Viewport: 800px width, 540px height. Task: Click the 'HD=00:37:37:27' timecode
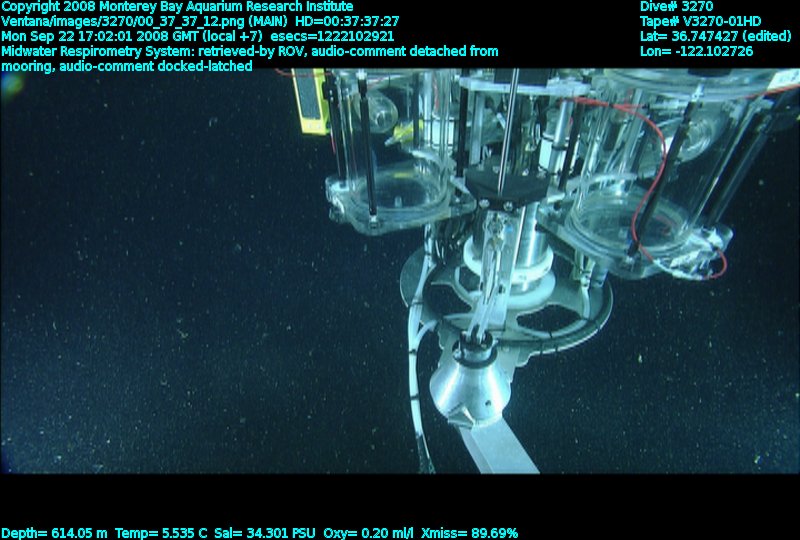point(347,21)
